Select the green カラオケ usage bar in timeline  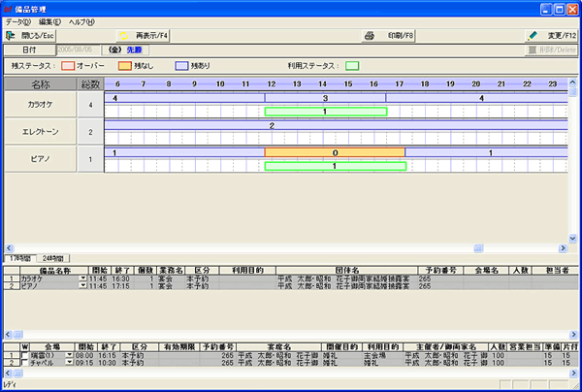tap(325, 112)
